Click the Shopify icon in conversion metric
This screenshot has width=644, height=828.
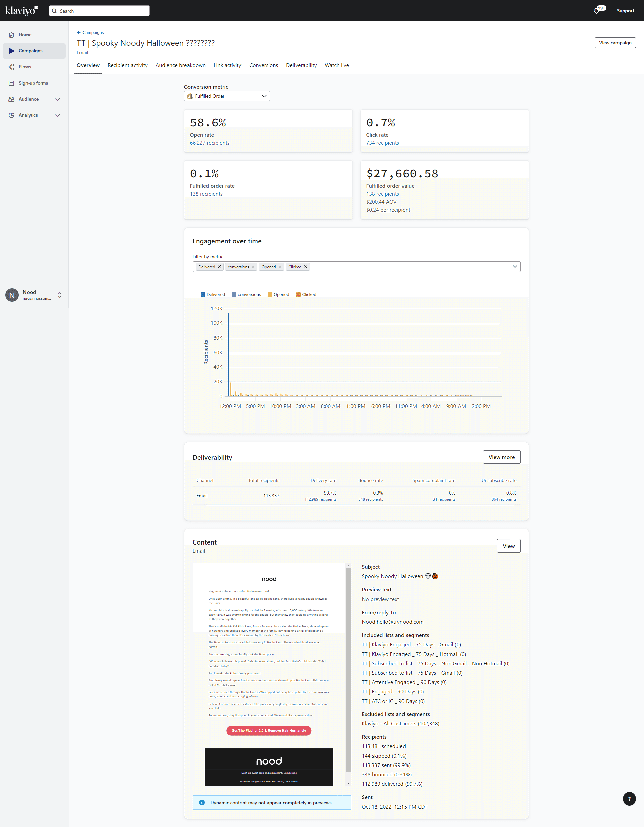click(x=190, y=96)
